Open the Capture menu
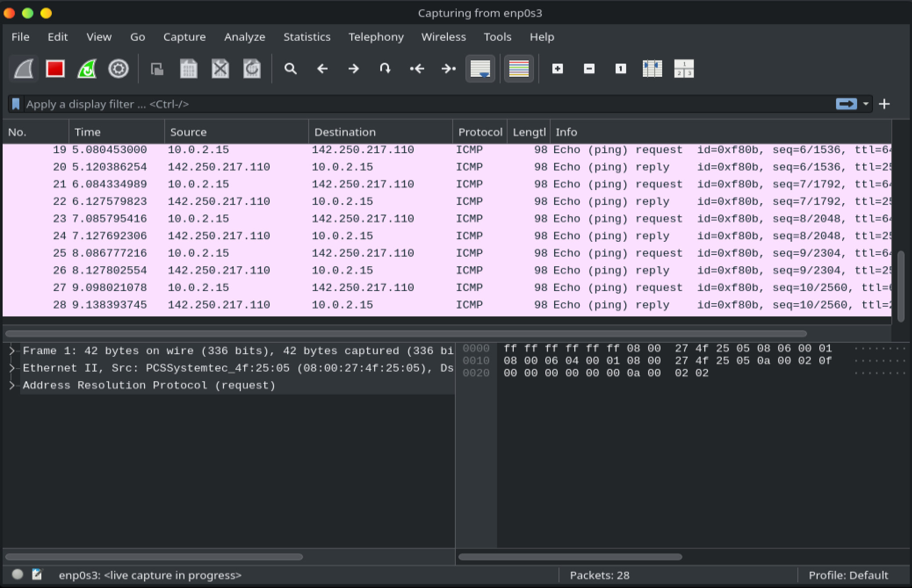The height and width of the screenshot is (588, 912). click(184, 37)
